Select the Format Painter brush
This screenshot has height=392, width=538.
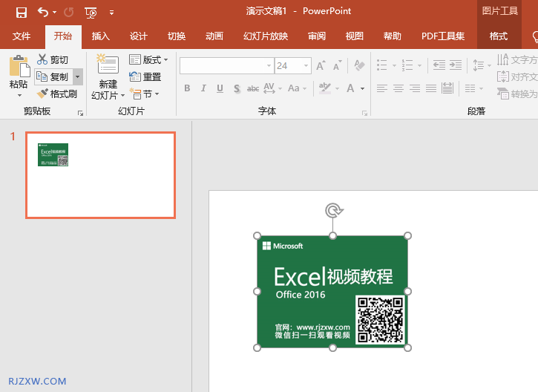[43, 94]
